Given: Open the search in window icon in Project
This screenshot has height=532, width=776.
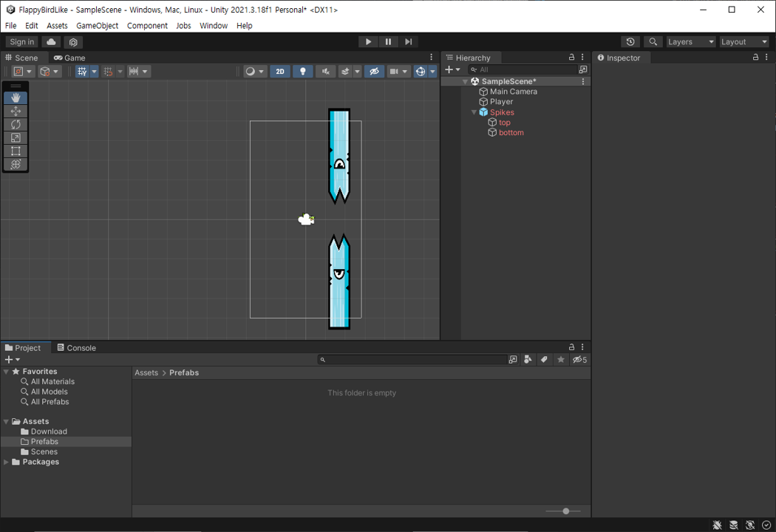Looking at the screenshot, I should 513,360.
